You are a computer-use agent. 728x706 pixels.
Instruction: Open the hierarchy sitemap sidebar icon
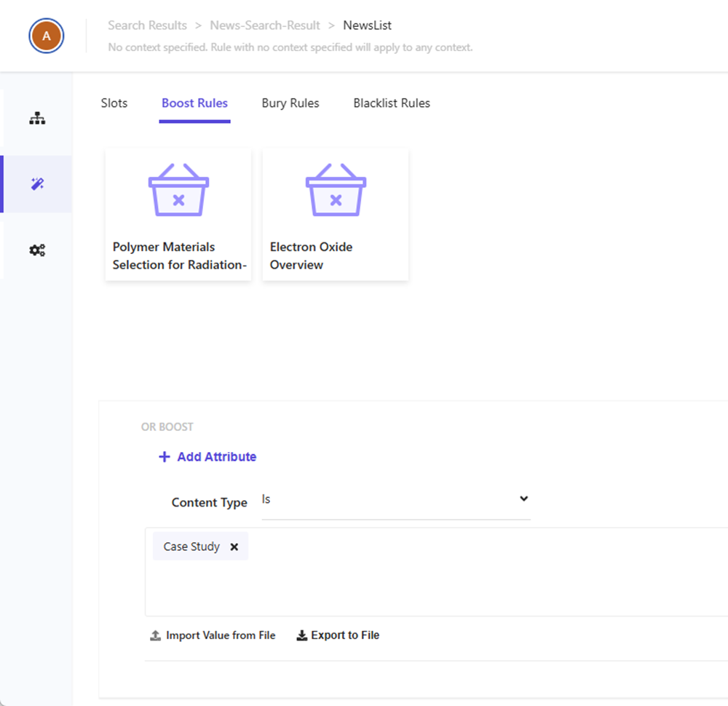click(37, 119)
